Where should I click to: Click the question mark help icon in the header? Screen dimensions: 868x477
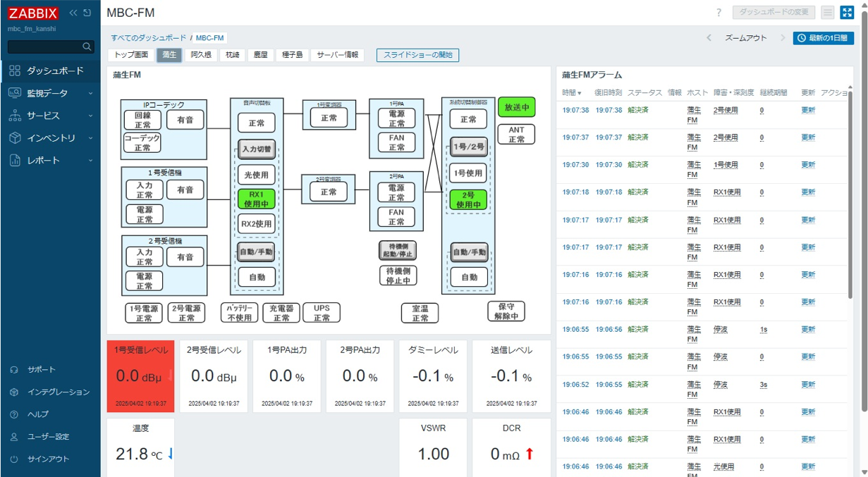(x=719, y=13)
